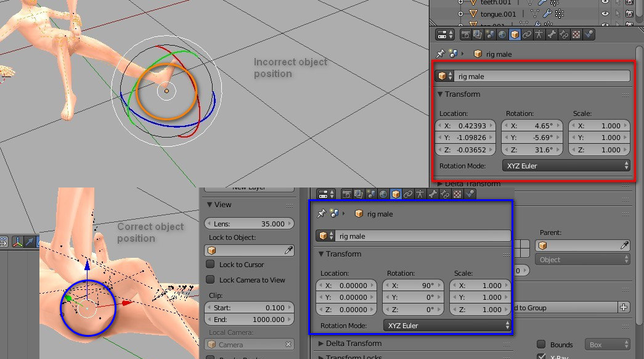The image size is (644, 359).
Task: Open Texture checker tab below the outliner
Action: [x=576, y=35]
